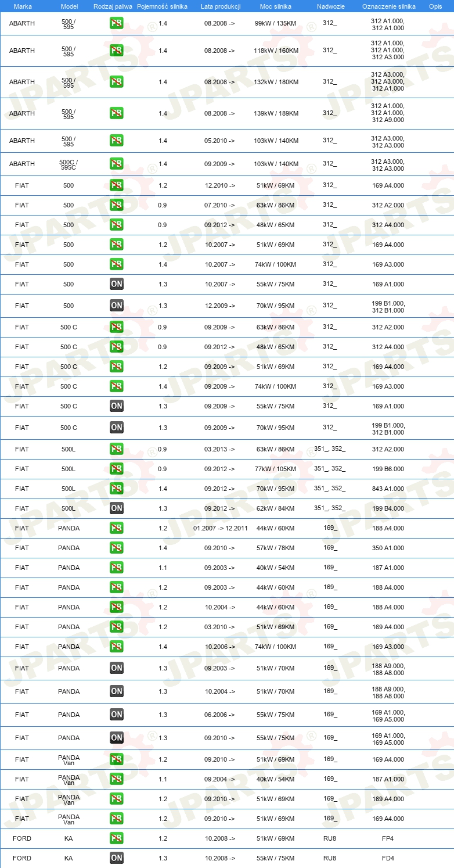Click the petrol icon in the Panda 01.2007 -> 12.2011 row
Screen dimensions: 454x868
click(x=117, y=528)
